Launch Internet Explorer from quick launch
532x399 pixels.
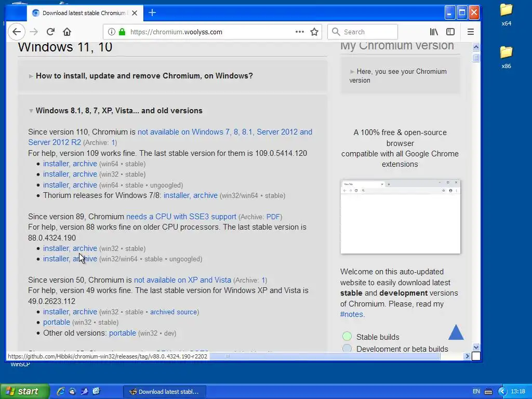[61, 391]
